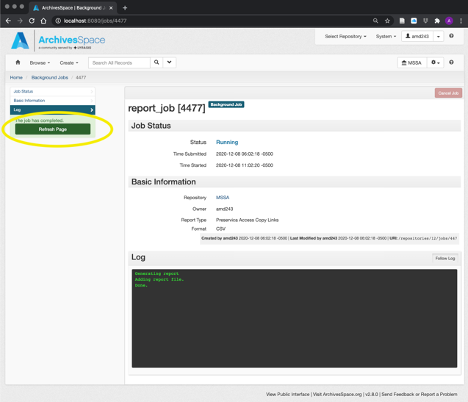This screenshot has width=468, height=402.
Task: Select Basic Information in the sidebar
Action: pyautogui.click(x=53, y=100)
